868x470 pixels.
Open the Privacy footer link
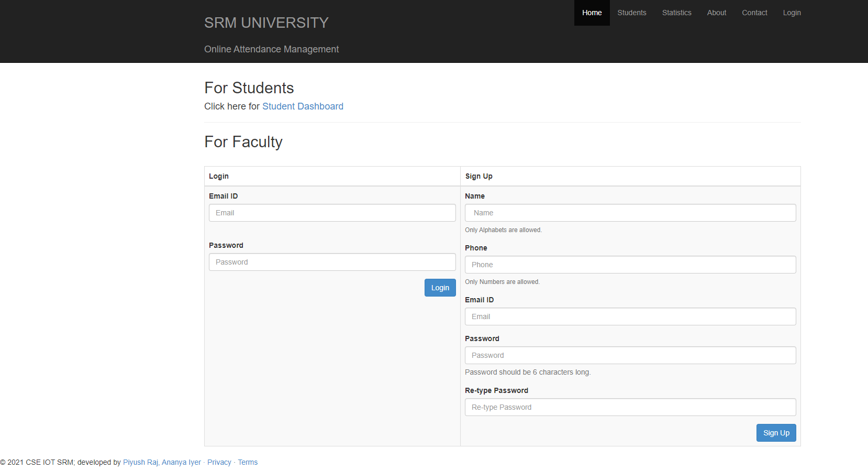click(x=219, y=462)
